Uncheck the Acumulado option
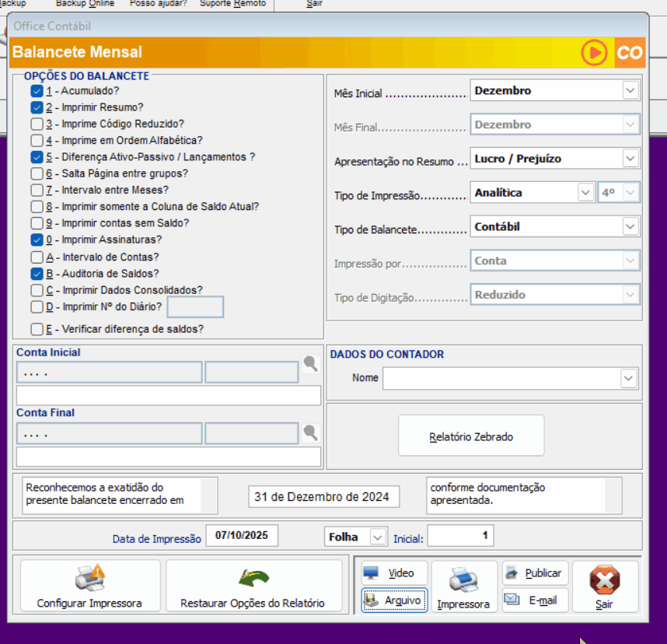667x644 pixels. click(37, 91)
